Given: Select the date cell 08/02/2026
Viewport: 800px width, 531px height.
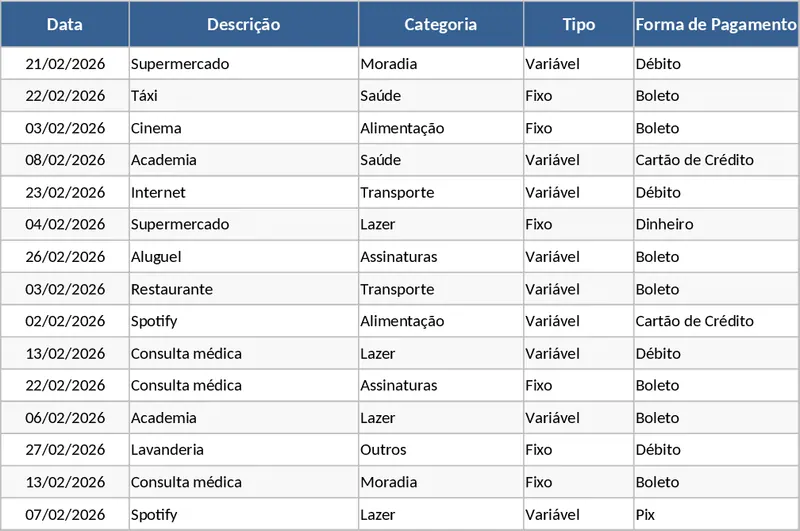Looking at the screenshot, I should click(65, 160).
